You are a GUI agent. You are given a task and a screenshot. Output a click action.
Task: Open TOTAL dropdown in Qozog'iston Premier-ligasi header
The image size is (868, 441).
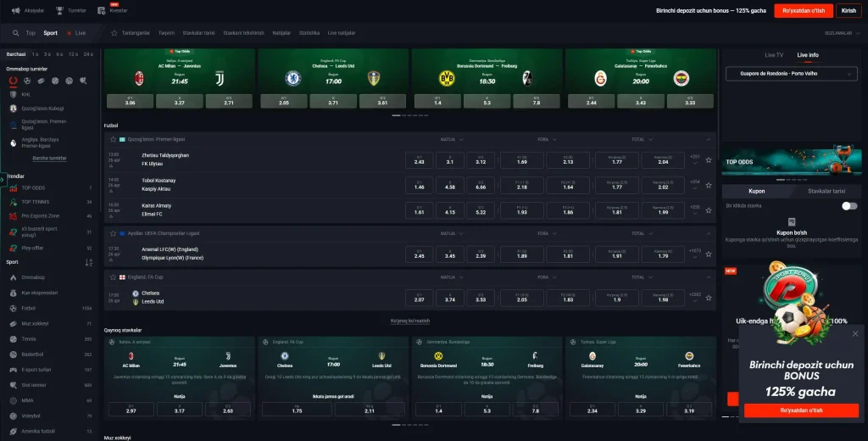point(643,140)
